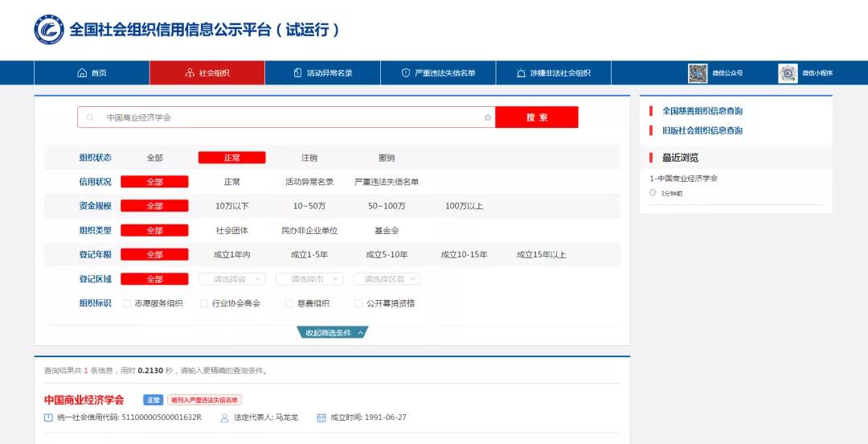Image resolution: width=868 pixels, height=444 pixels.
Task: Click the shield icon beside 严重违法失信名单
Action: pos(406,73)
